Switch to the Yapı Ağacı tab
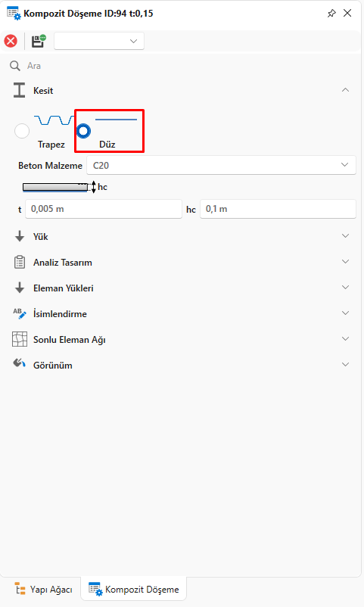Viewport: 364px width, 607px height. 43,589
